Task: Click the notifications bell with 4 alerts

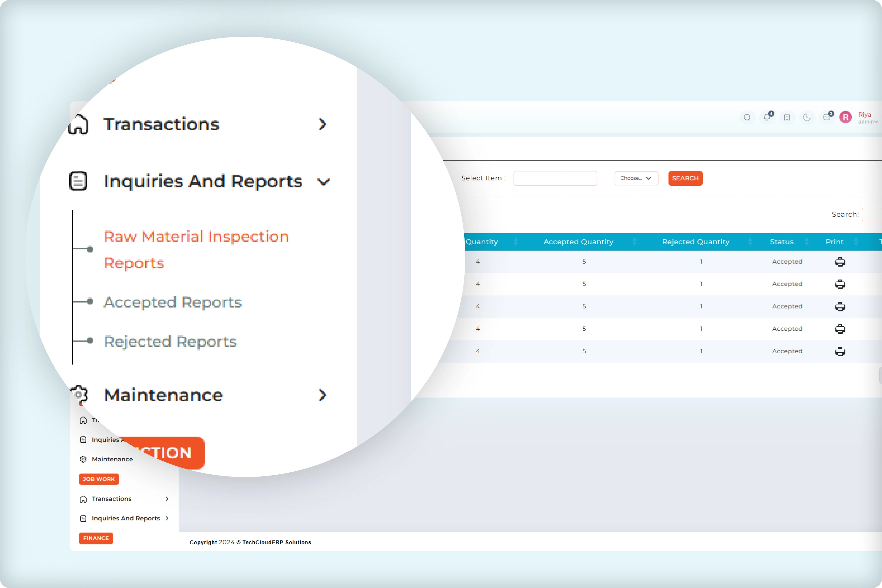Action: [768, 117]
